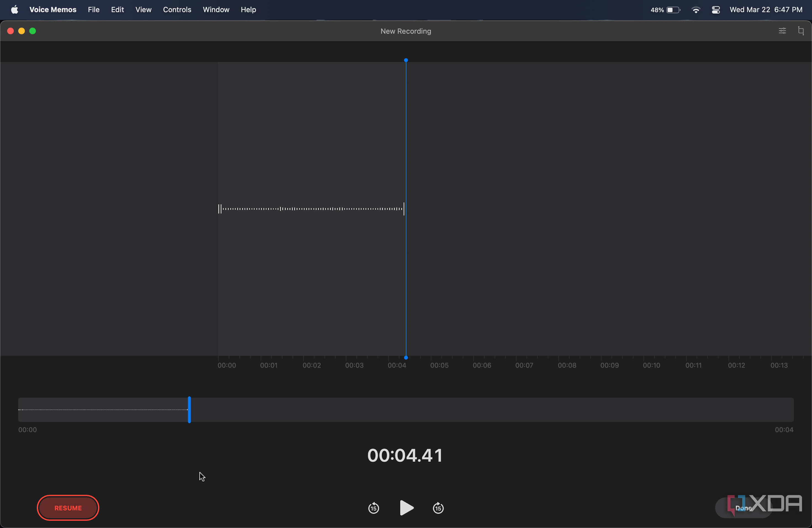Viewport: 812px width, 528px height.
Task: Open the Apple menu
Action: click(14, 10)
